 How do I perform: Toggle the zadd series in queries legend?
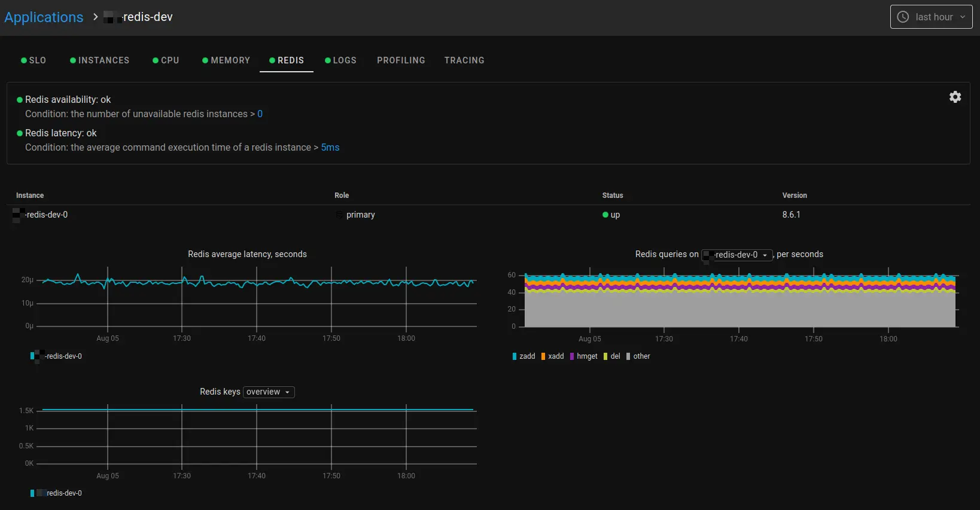coord(524,356)
